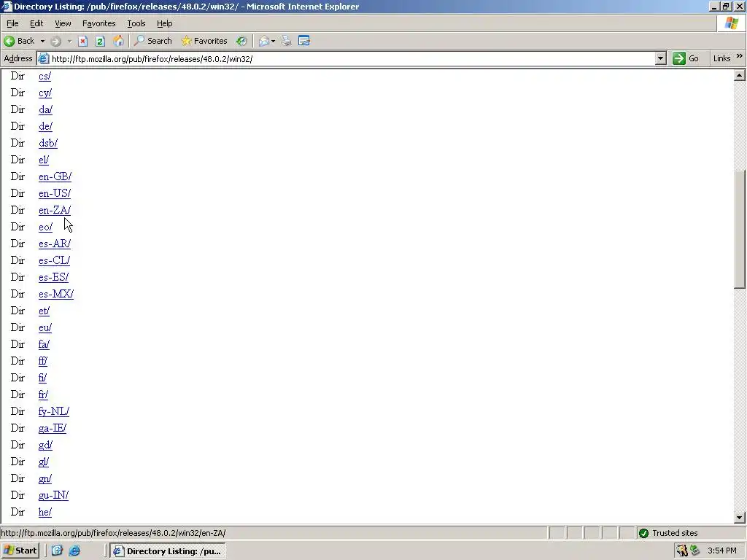
Task: Open the es-MX/ directory link
Action: click(56, 294)
